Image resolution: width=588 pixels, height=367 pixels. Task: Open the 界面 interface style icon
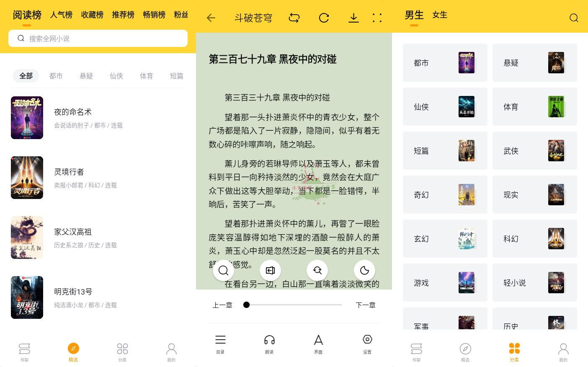318,344
